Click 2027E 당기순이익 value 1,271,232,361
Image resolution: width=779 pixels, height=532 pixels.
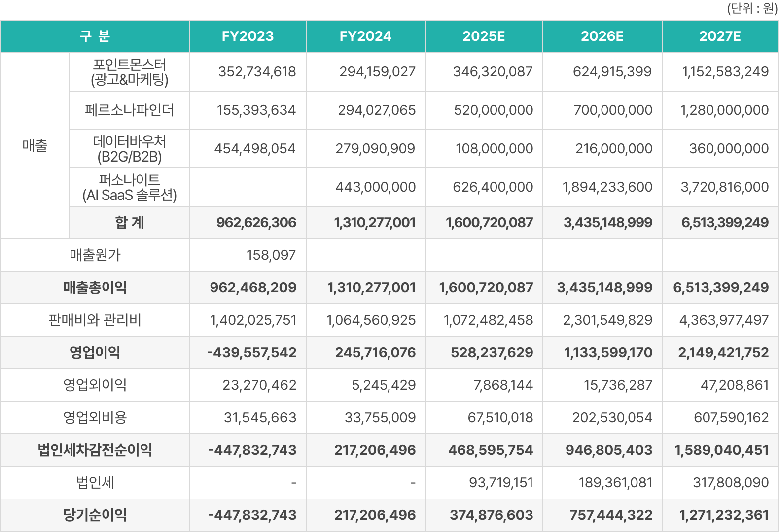click(x=724, y=515)
